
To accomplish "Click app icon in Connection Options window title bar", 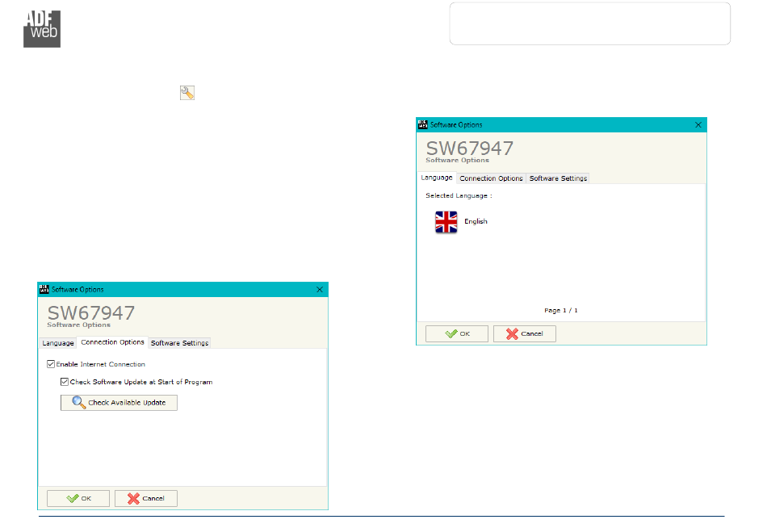I will click(44, 290).
